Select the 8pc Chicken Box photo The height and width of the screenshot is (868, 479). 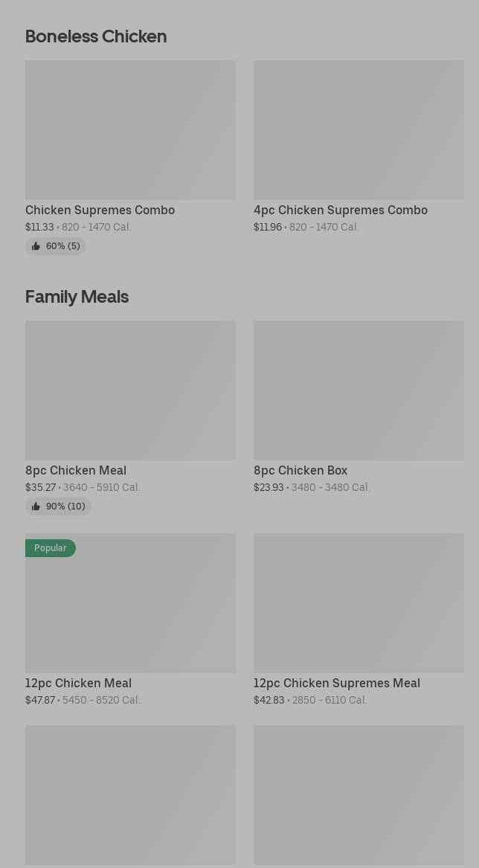point(359,390)
